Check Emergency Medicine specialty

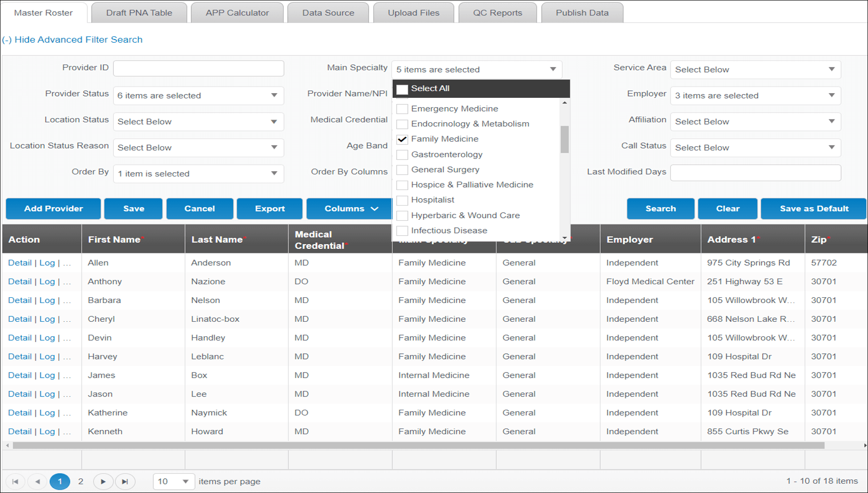coord(402,109)
